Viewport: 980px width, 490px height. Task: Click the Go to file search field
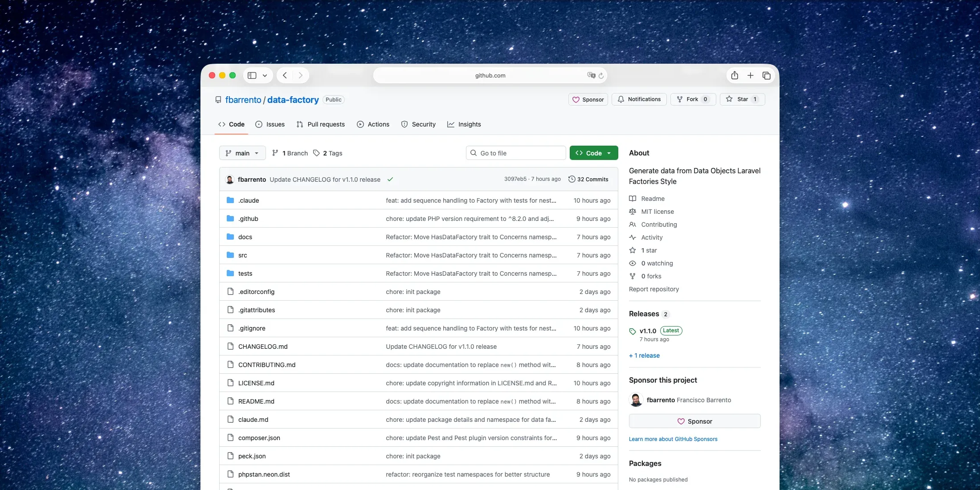[x=516, y=153]
